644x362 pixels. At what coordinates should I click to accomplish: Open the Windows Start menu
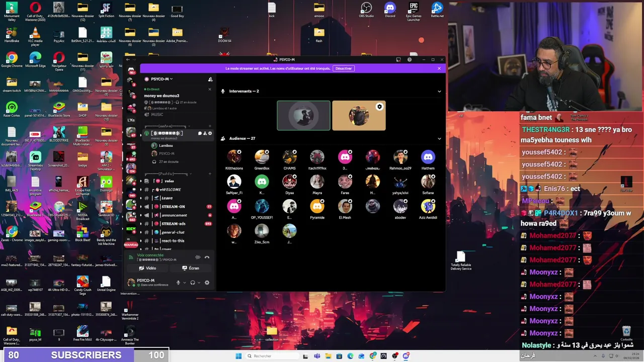click(x=238, y=356)
